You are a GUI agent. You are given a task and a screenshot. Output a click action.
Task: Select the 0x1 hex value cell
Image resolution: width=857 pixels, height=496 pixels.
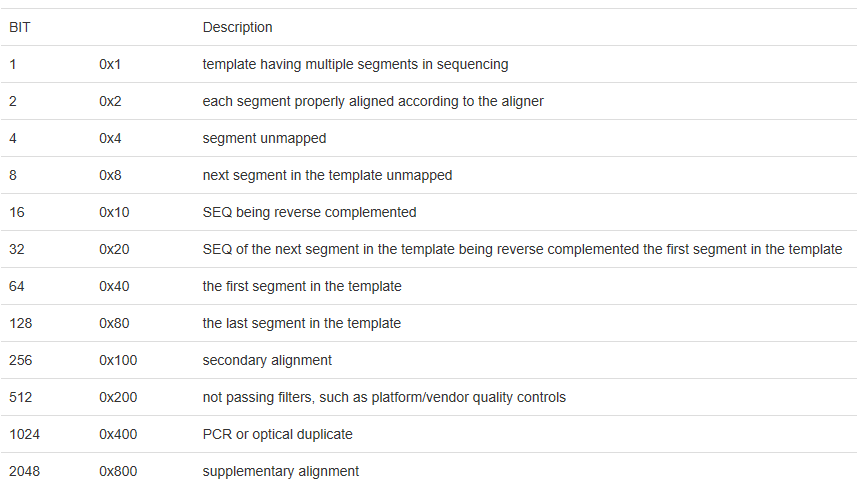[x=110, y=64]
